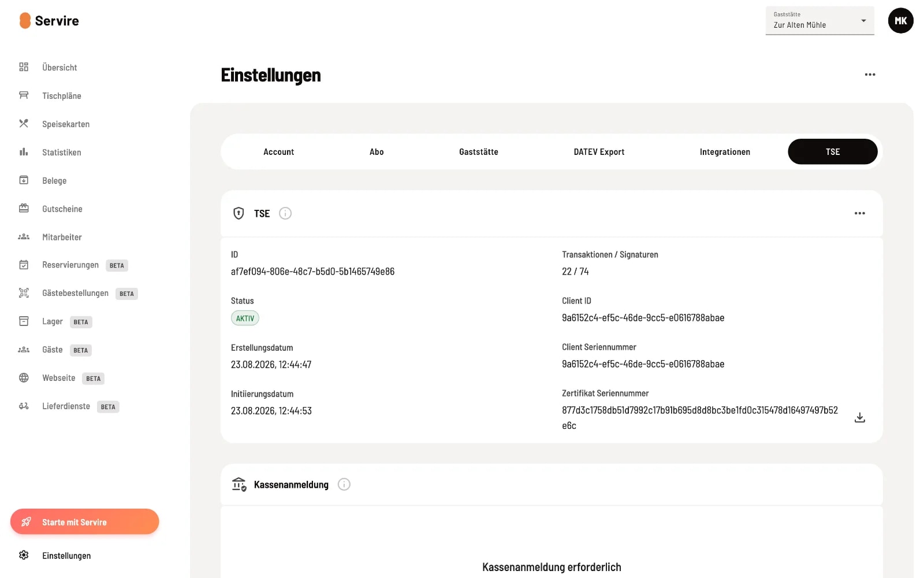Click the Mitarbeiter people icon
This screenshot has height=578, width=924.
(x=24, y=236)
